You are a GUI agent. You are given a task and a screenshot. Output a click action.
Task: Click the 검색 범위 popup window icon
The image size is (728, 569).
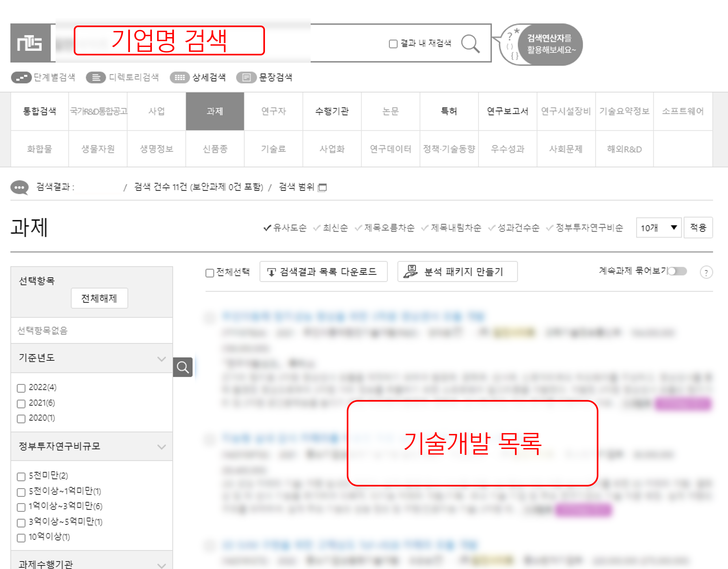pos(322,187)
